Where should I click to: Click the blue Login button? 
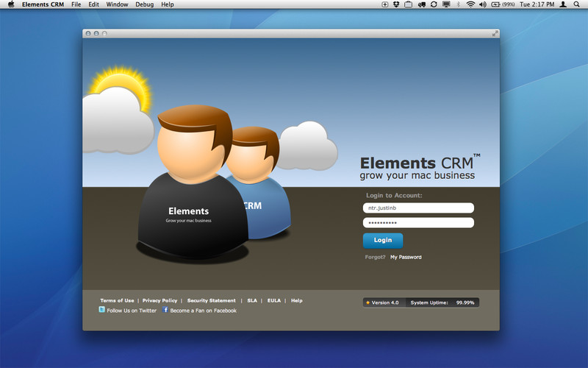click(383, 241)
